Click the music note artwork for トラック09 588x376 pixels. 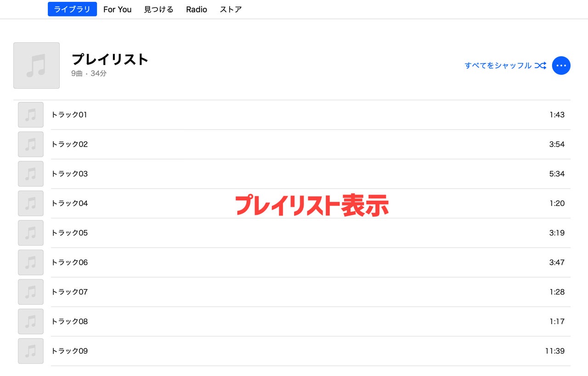tap(31, 351)
